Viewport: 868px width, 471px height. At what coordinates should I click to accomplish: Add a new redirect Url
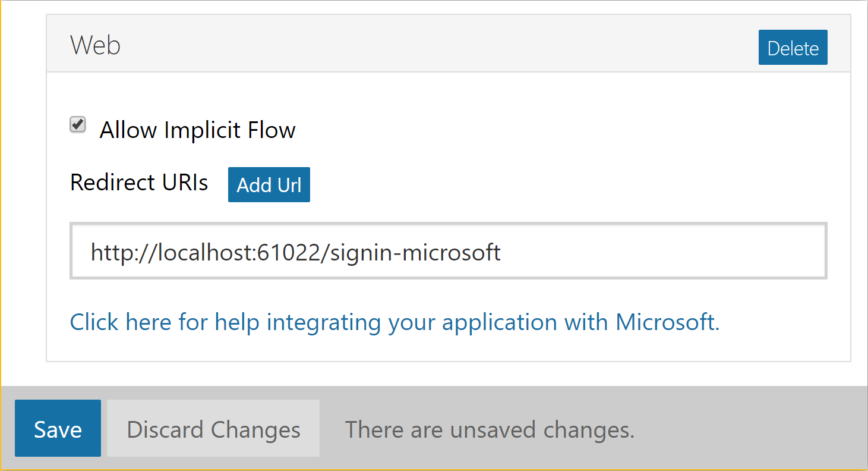pyautogui.click(x=269, y=184)
